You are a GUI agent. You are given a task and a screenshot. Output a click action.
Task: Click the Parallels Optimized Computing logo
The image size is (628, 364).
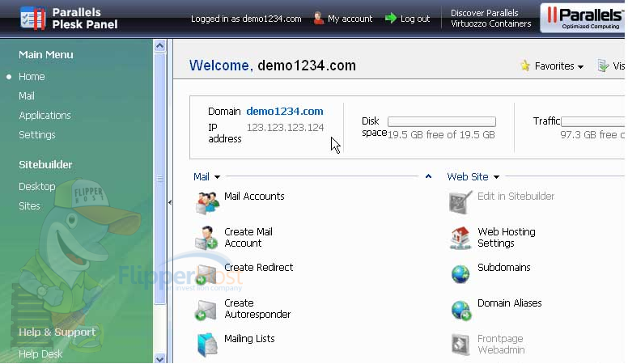pos(583,18)
